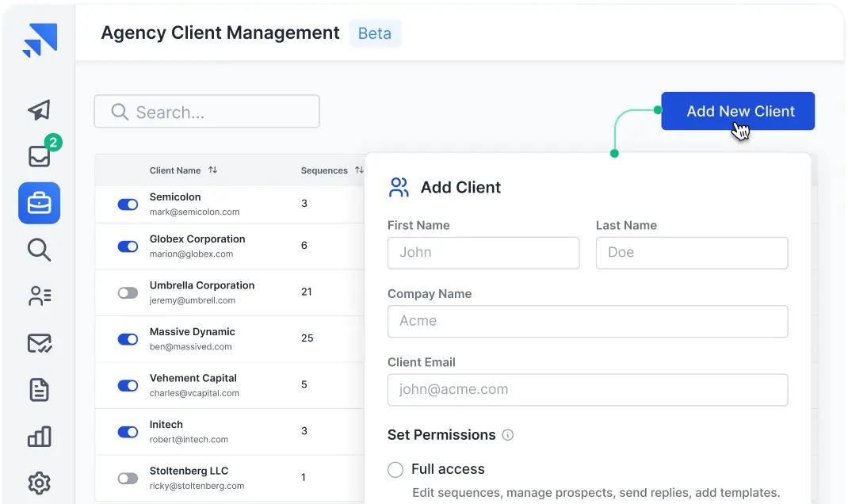Enable the toggle for Umbrella Corporation
848x504 pixels.
tap(128, 292)
